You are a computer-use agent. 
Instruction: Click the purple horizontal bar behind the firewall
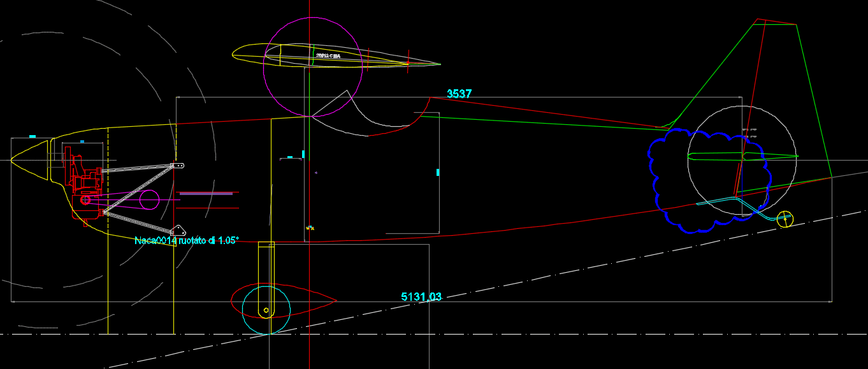tap(205, 193)
